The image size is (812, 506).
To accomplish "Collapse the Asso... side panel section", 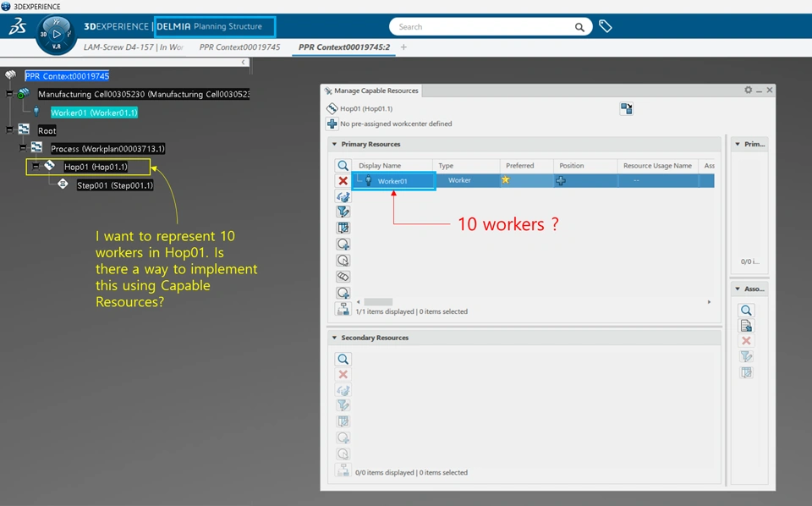I will click(738, 289).
